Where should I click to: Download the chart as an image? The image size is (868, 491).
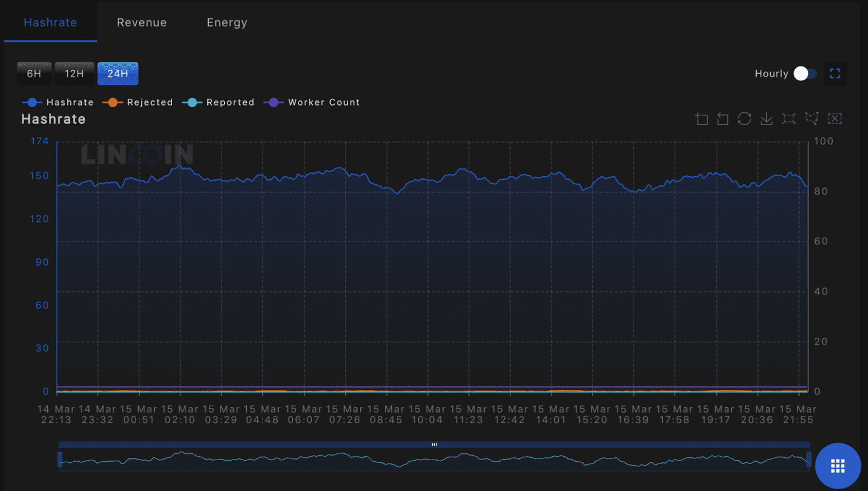coord(766,119)
